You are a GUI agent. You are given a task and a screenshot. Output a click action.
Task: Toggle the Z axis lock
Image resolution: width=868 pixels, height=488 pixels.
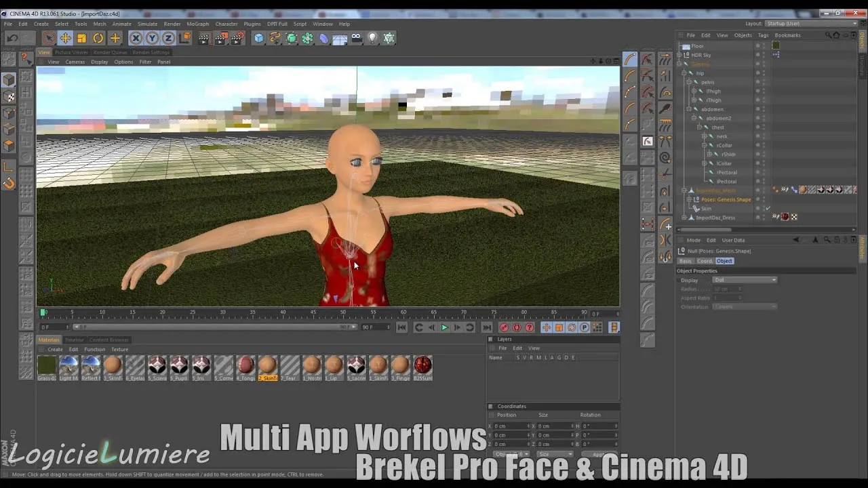(x=168, y=39)
